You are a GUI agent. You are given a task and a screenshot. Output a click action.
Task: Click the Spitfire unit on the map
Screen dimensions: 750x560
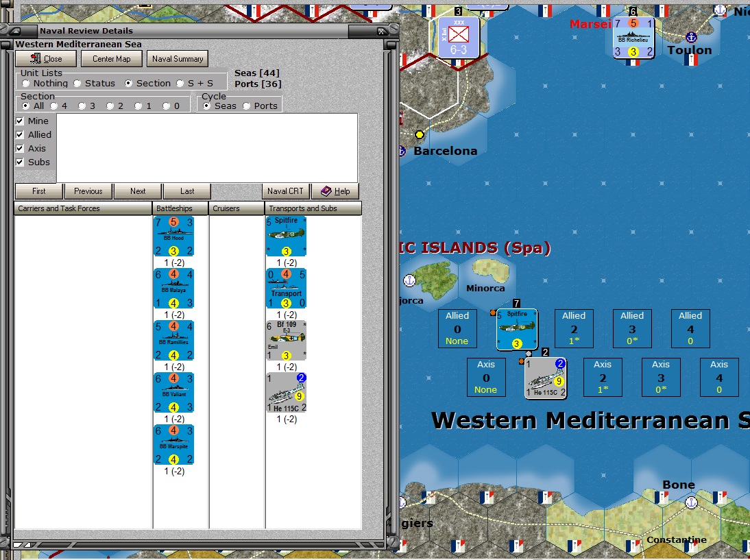517,330
